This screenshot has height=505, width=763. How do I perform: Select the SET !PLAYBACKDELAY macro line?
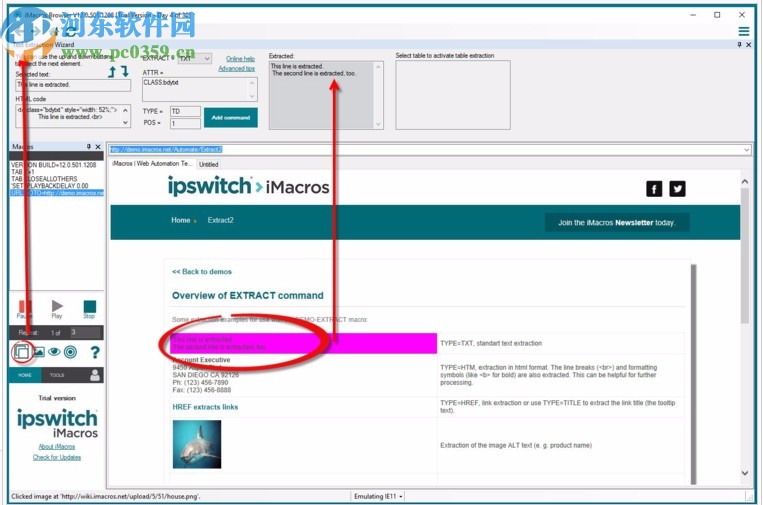click(x=50, y=186)
